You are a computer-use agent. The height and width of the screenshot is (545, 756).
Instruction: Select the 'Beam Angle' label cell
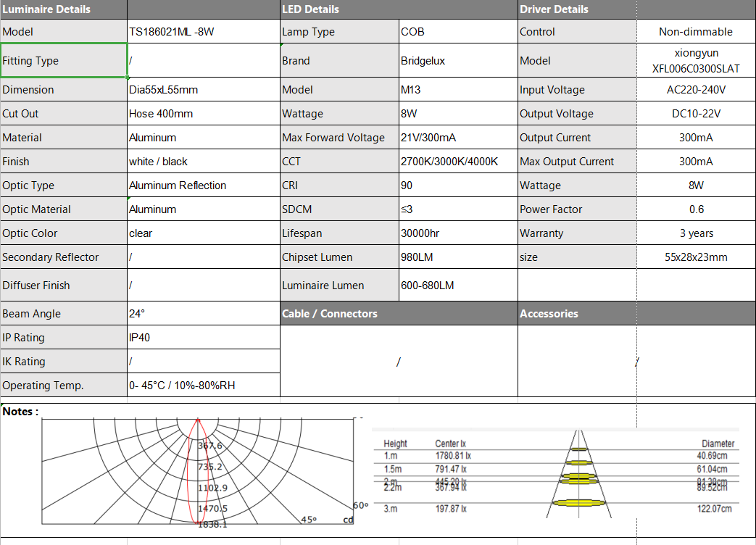pyautogui.click(x=64, y=314)
